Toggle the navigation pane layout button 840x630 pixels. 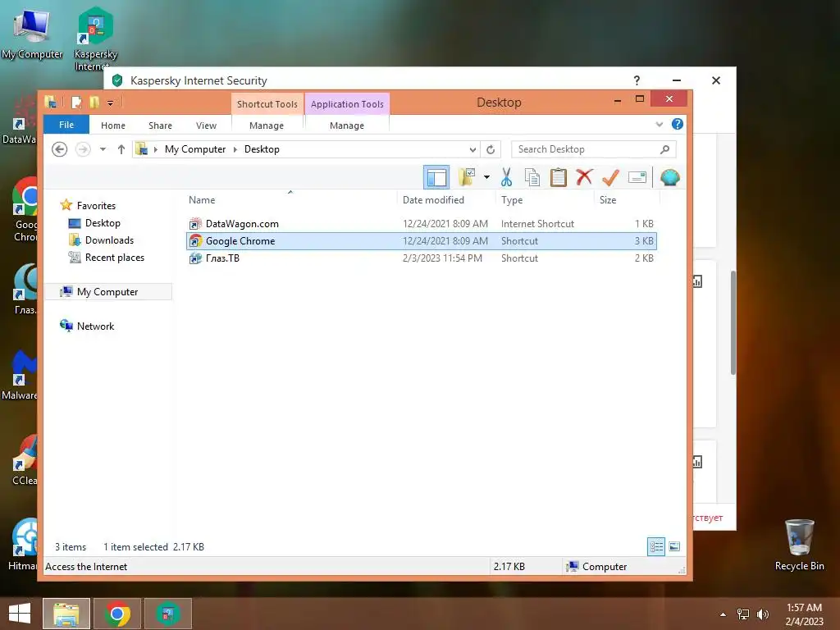(x=436, y=177)
